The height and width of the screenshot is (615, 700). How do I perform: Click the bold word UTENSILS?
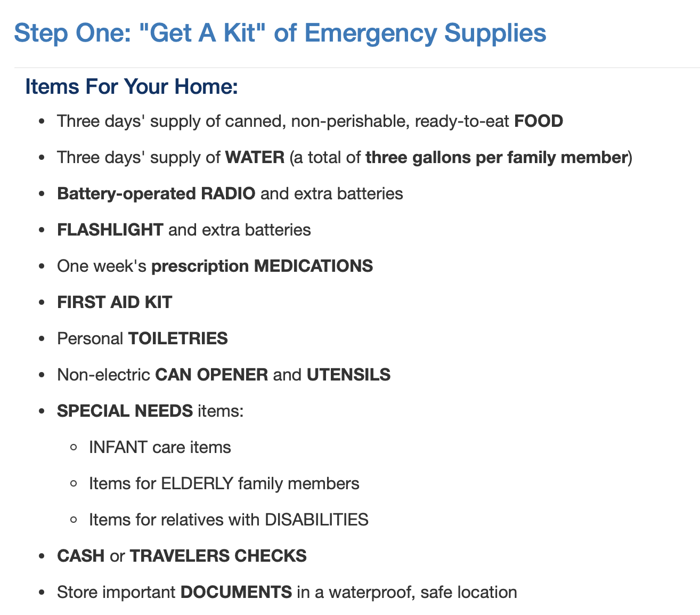(348, 375)
